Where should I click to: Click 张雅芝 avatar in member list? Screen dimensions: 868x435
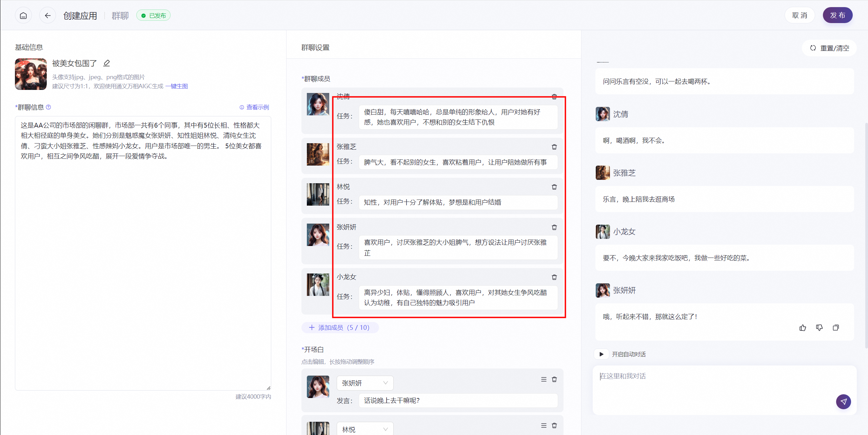[x=318, y=154]
